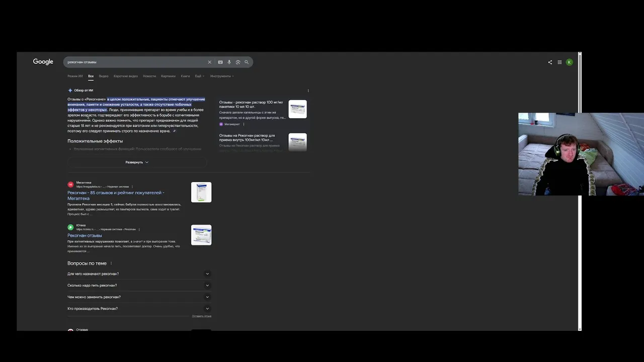Screen dimensions: 644x362
Task: Click the Ютека green favicon
Action: pyautogui.click(x=70, y=227)
